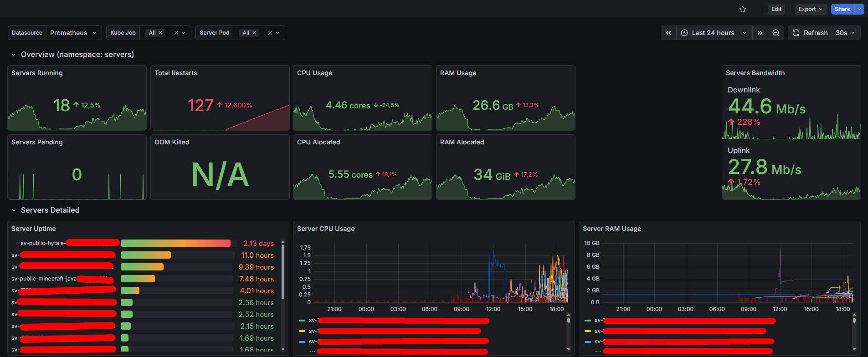Click the Share button

click(842, 9)
